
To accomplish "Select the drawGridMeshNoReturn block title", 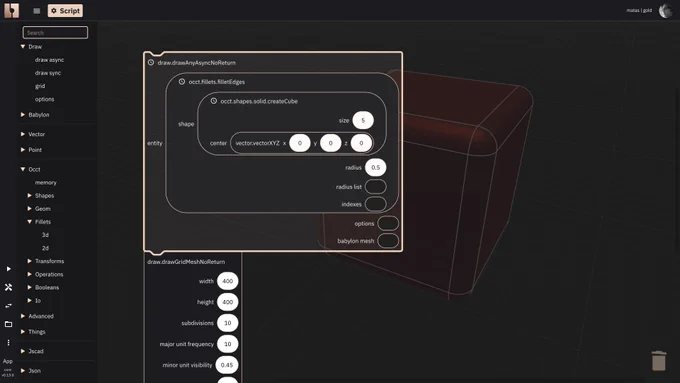I will click(186, 262).
